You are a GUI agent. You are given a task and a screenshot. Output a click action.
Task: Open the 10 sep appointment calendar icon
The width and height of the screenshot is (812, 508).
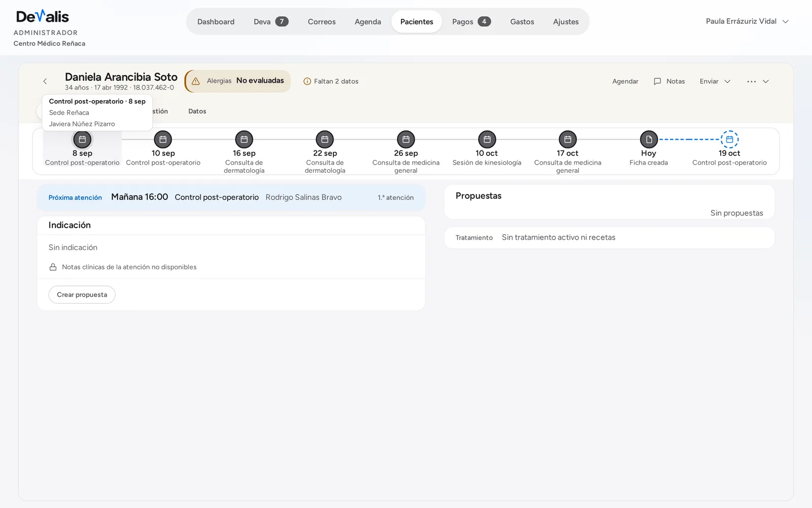pos(163,139)
